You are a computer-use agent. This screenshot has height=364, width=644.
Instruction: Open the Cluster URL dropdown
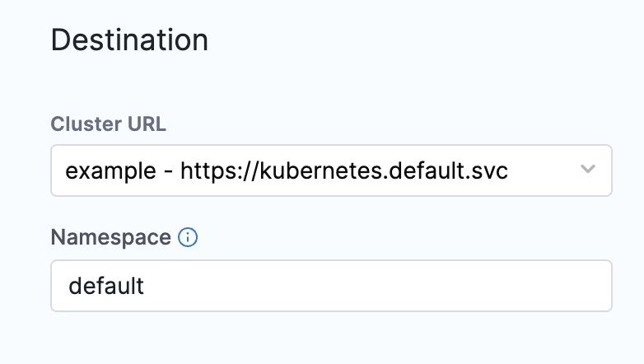pyautogui.click(x=331, y=170)
